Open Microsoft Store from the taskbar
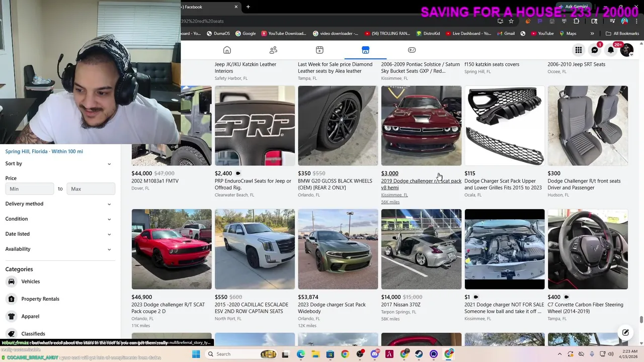 pos(330,354)
